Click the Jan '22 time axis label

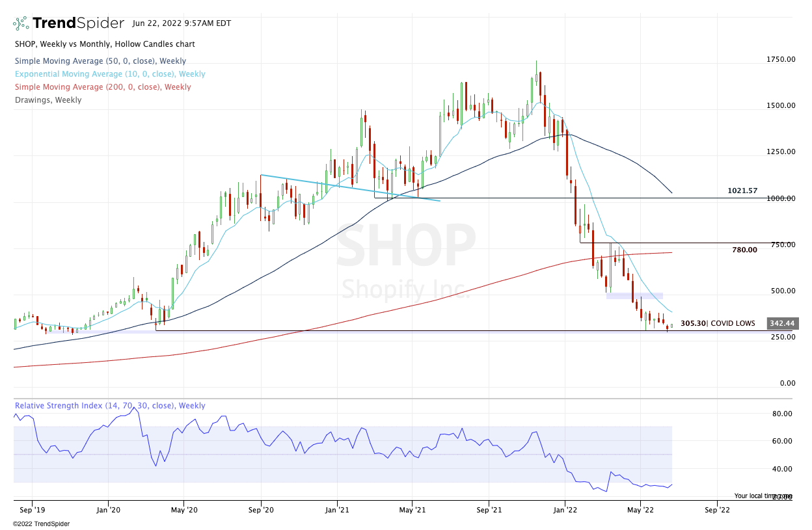pos(565,510)
